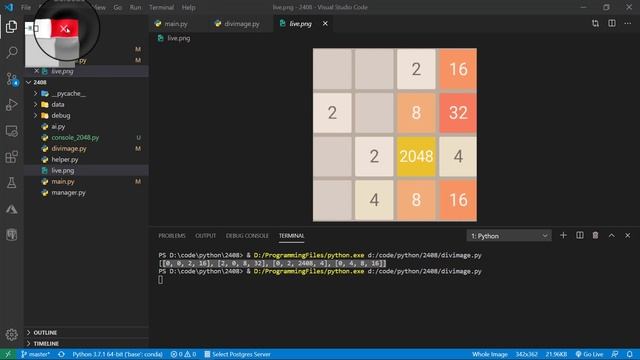The image size is (640, 360).
Task: Open helper.py in the explorer
Action: [64, 160]
